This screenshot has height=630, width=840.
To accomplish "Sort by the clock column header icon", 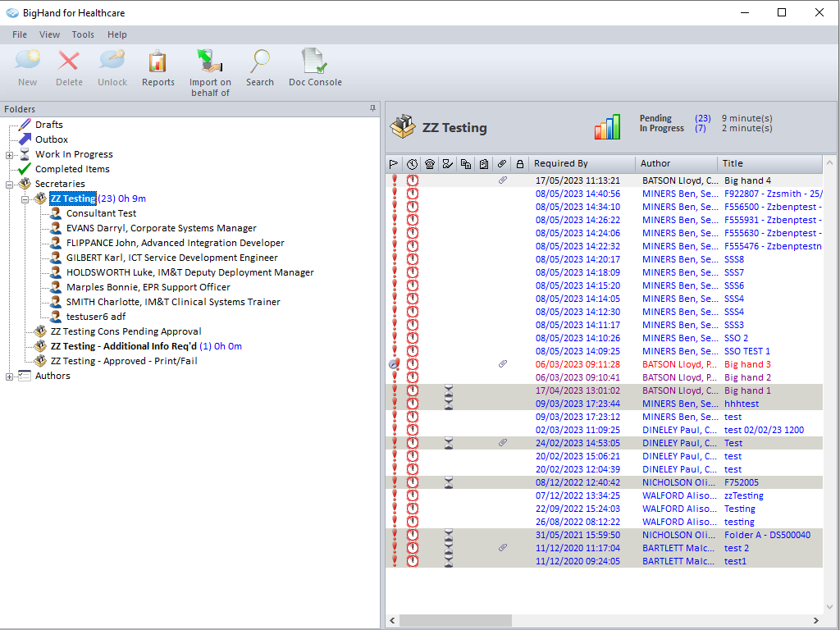I will coord(412,164).
